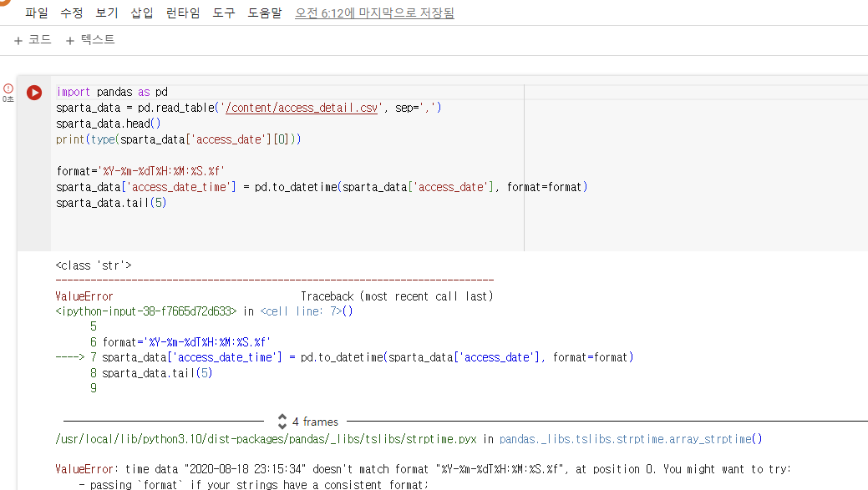Click the red ValueError heading in the traceback
The width and height of the screenshot is (868, 490).
click(x=84, y=296)
